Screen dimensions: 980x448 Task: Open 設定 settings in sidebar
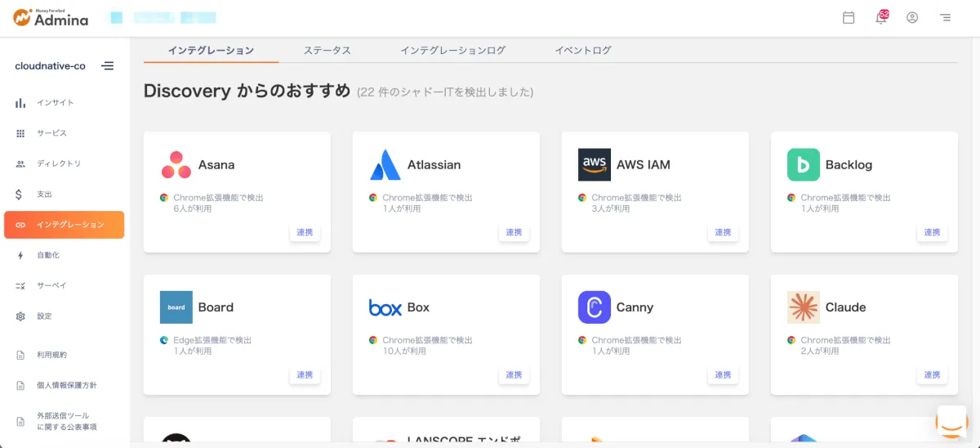point(44,316)
